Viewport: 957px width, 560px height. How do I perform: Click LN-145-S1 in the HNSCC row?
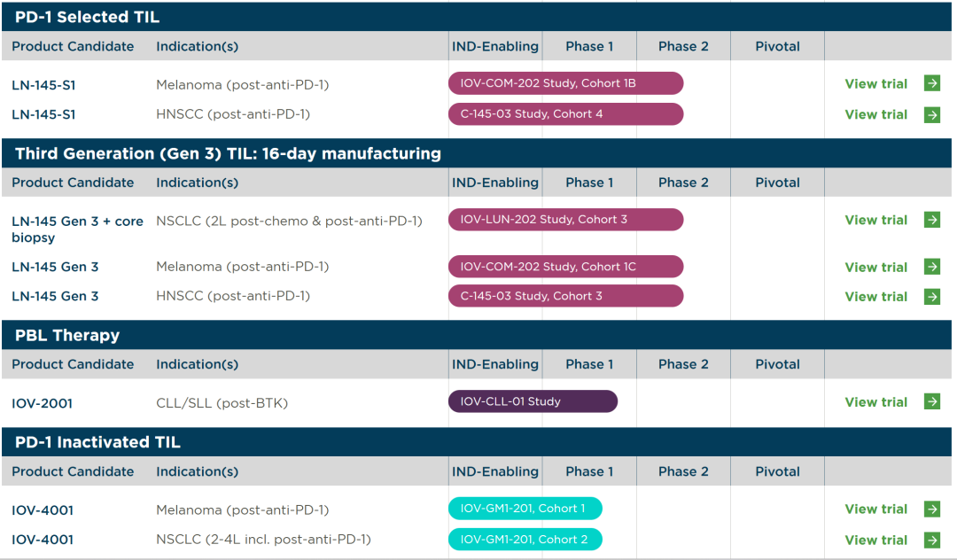[43, 114]
